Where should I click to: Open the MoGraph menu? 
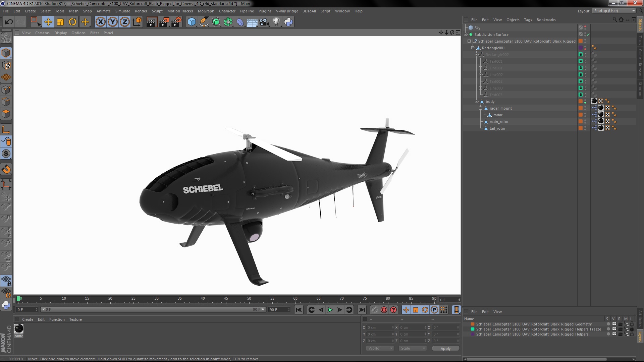pos(206,11)
